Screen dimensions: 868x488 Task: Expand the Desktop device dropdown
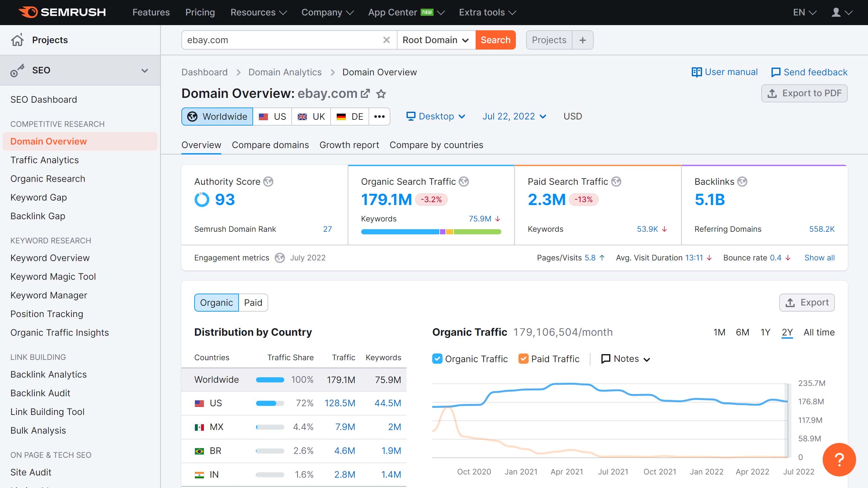436,116
